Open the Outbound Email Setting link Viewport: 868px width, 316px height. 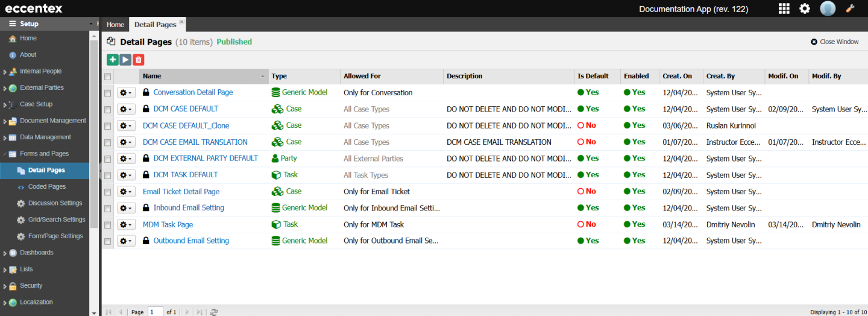[191, 241]
